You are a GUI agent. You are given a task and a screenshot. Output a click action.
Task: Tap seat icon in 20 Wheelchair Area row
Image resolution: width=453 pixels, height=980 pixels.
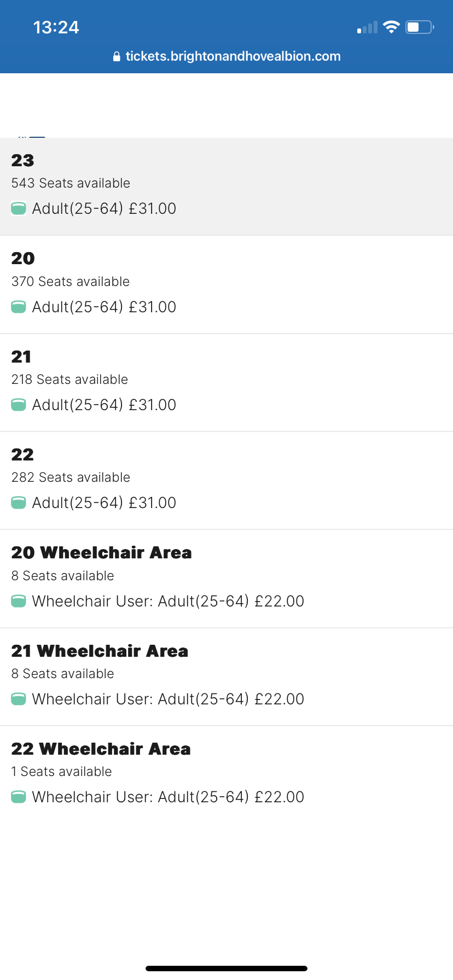pyautogui.click(x=19, y=601)
